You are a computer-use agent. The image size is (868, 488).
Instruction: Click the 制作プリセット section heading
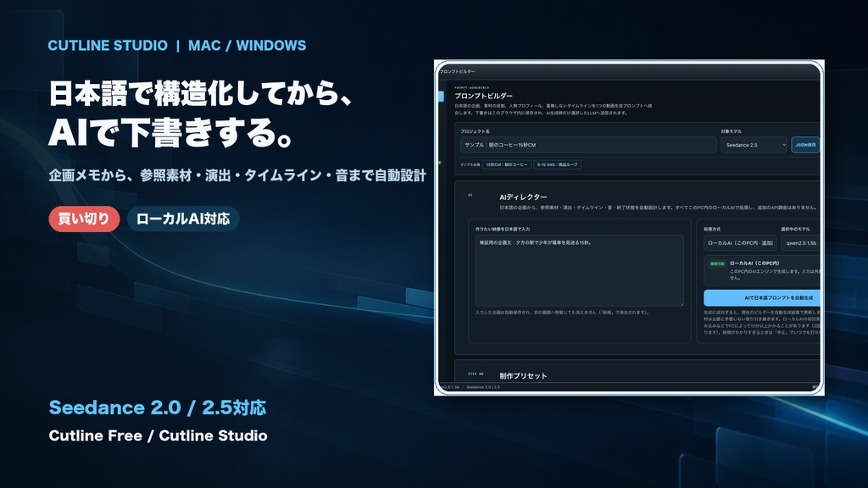click(523, 375)
